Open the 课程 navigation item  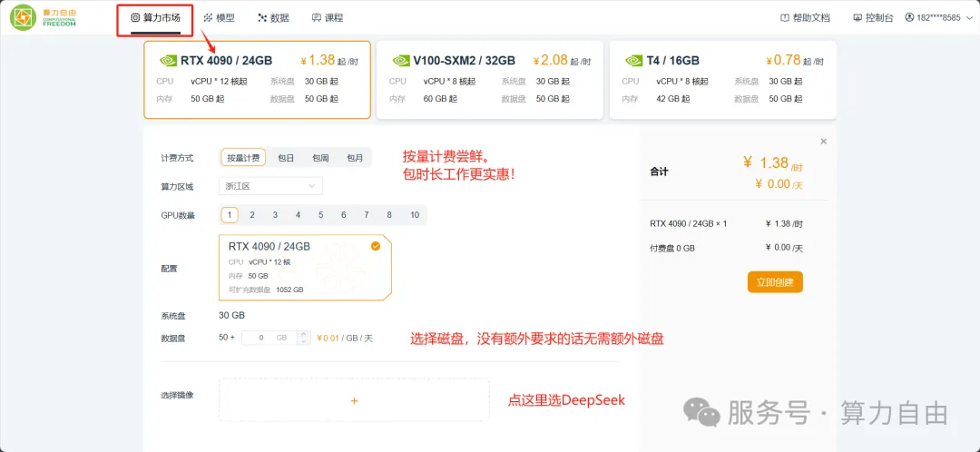pyautogui.click(x=328, y=17)
